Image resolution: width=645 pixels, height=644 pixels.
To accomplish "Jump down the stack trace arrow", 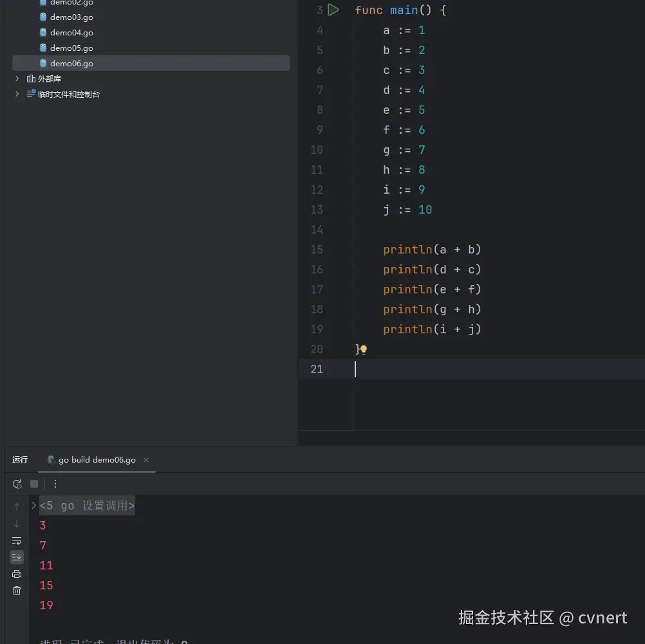I will [17, 524].
